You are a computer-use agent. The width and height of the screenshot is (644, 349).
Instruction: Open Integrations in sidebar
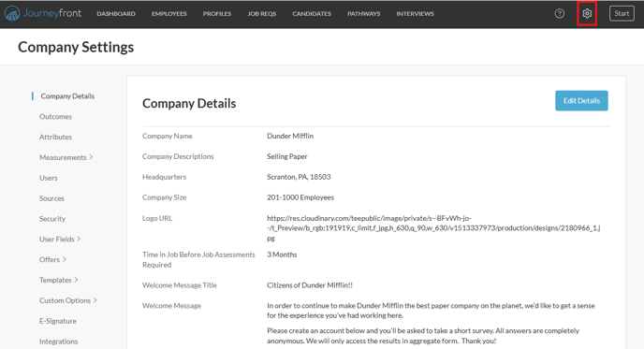(x=58, y=342)
